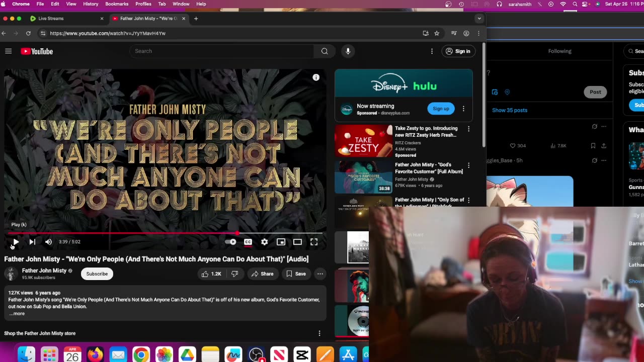Open Finder from Dock
Viewport: 644px width, 362px height.
click(x=26, y=354)
